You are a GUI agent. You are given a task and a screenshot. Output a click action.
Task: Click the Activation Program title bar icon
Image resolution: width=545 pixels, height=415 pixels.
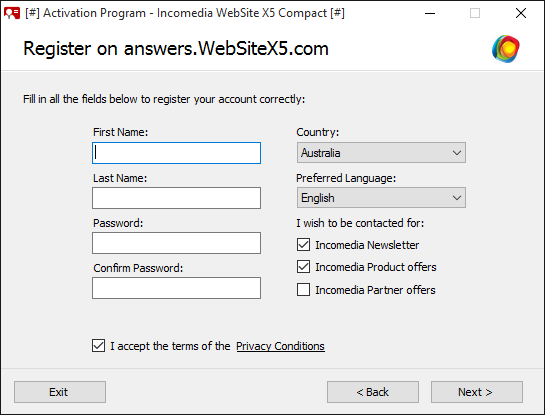[12, 13]
